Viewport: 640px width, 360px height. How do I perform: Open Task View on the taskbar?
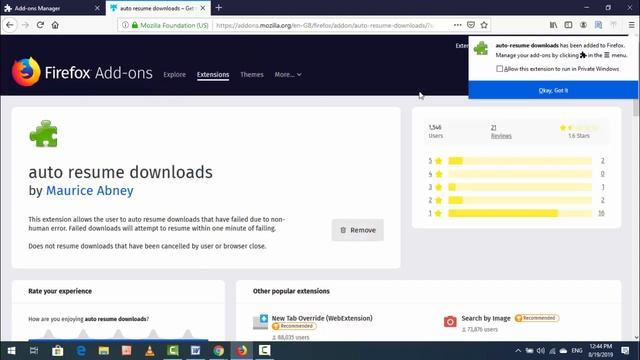(34, 351)
